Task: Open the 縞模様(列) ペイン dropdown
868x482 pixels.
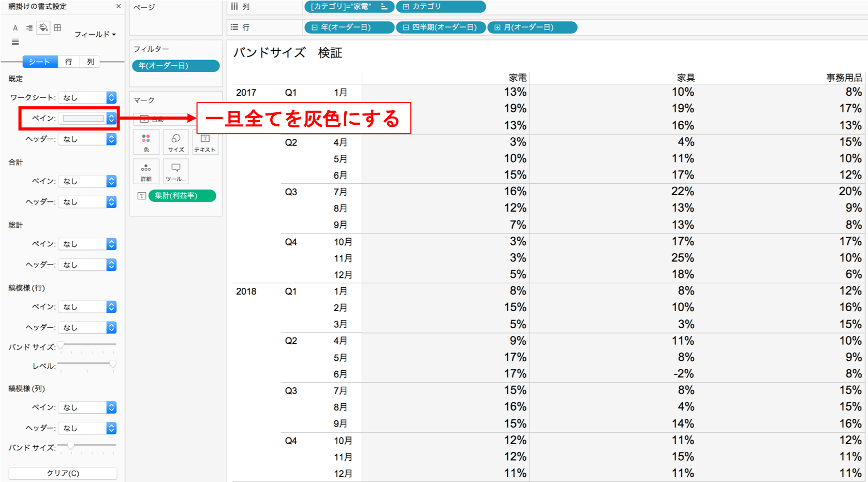Action: [x=87, y=407]
